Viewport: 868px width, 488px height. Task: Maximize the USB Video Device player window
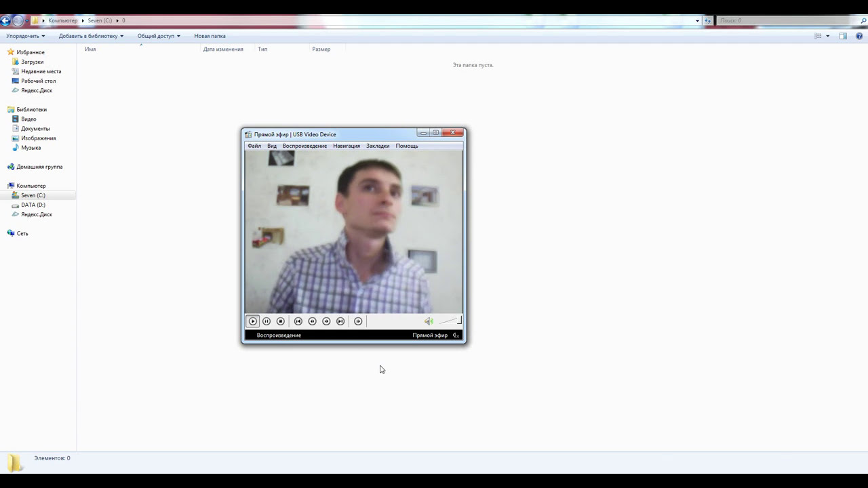(436, 133)
